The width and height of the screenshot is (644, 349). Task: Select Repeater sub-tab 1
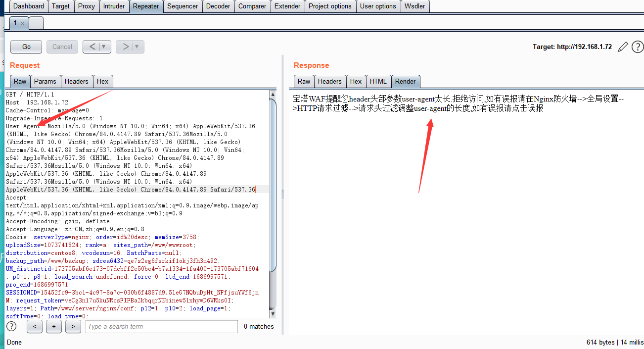pyautogui.click(x=15, y=23)
